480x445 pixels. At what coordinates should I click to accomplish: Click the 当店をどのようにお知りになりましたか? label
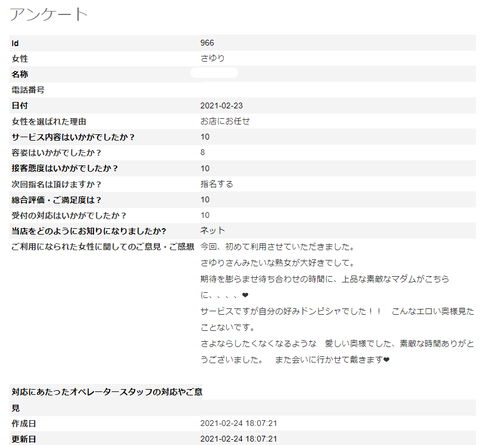pos(89,231)
